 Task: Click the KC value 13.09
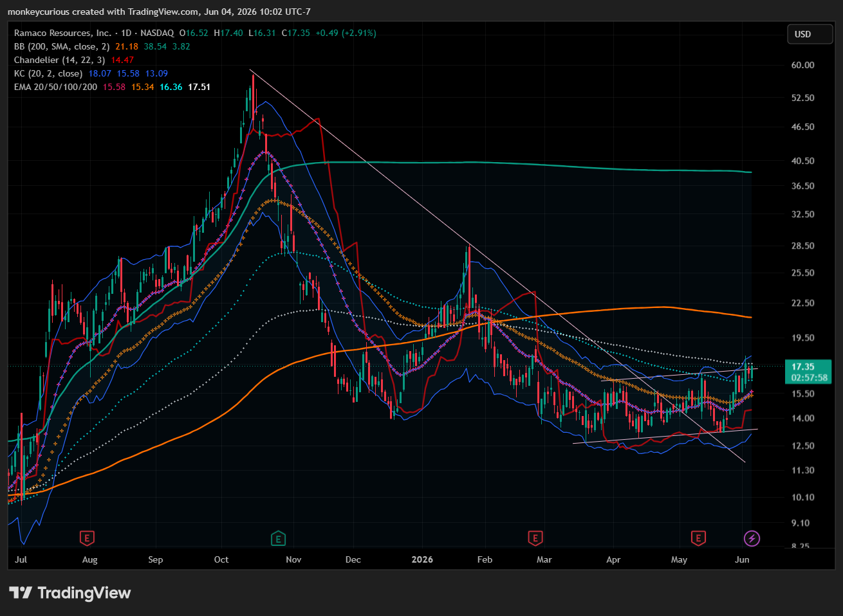(156, 73)
